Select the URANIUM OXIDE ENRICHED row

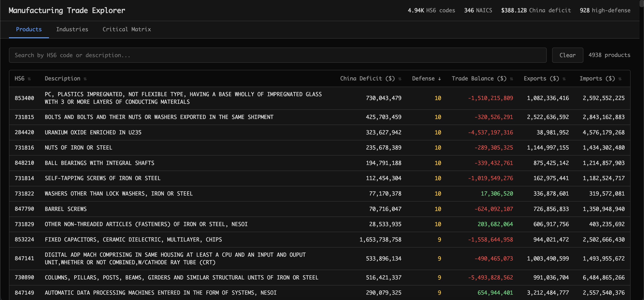[93, 133]
